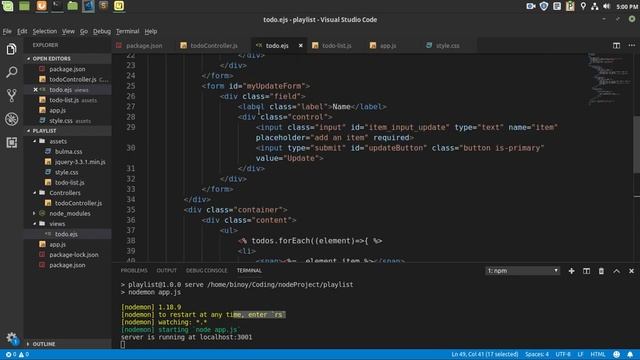Open the Selection menu
This screenshot has width=640, height=360.
click(44, 31)
